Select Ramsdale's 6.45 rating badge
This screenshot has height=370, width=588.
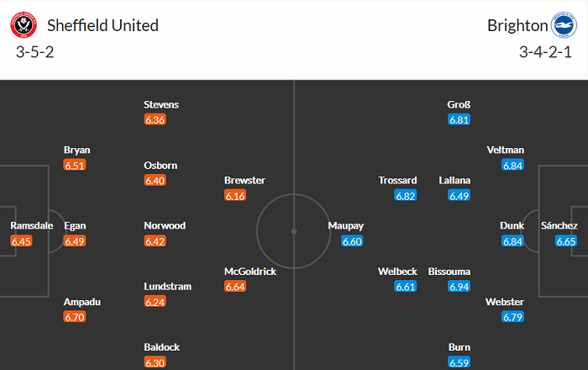click(x=22, y=241)
